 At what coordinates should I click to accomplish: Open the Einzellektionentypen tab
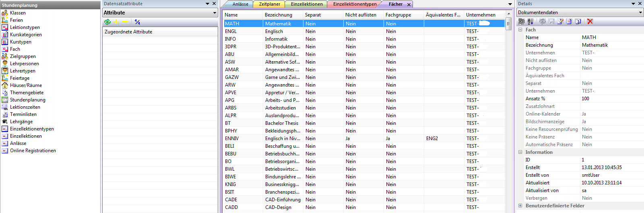pos(355,4)
